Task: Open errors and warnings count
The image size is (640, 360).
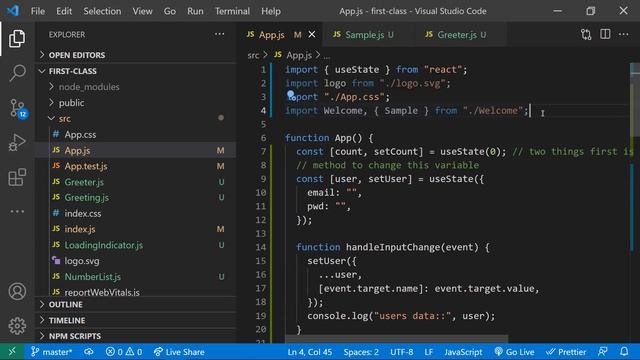Action: point(124,352)
